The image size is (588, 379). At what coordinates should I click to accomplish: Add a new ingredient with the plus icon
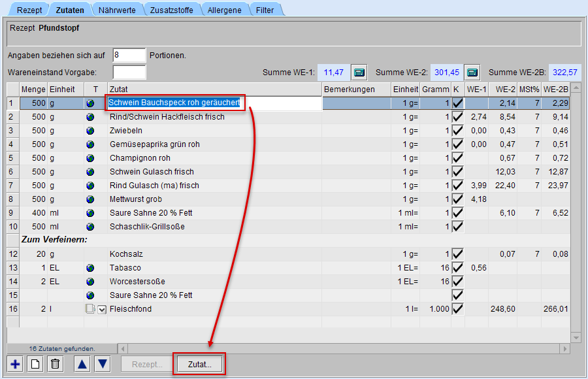pyautogui.click(x=16, y=364)
